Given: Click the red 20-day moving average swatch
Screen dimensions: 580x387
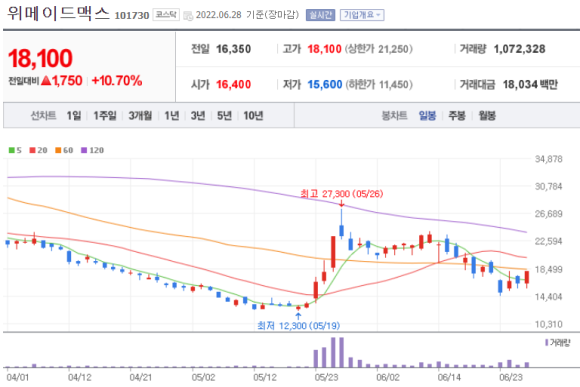Looking at the screenshot, I should (x=33, y=150).
